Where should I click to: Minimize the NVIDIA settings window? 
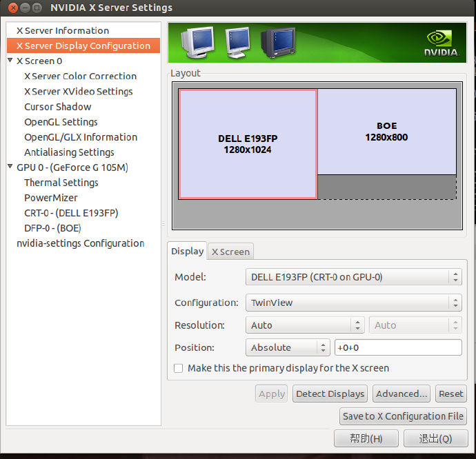[x=26, y=8]
